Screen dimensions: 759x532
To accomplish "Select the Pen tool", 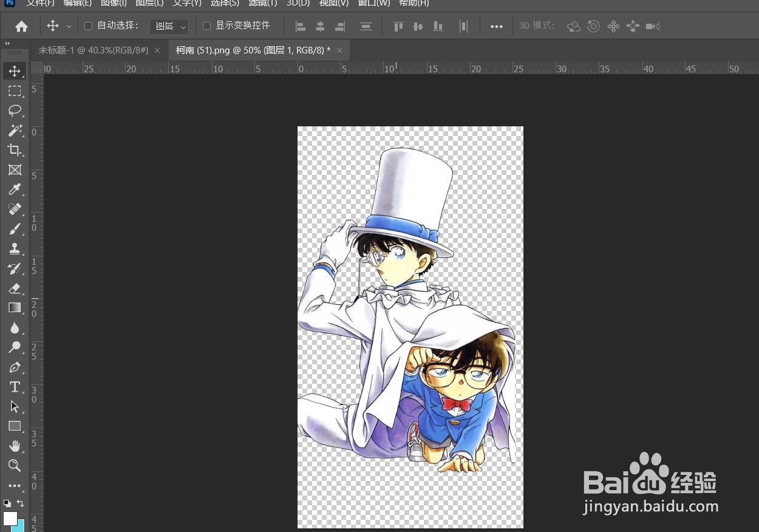I will [x=15, y=367].
